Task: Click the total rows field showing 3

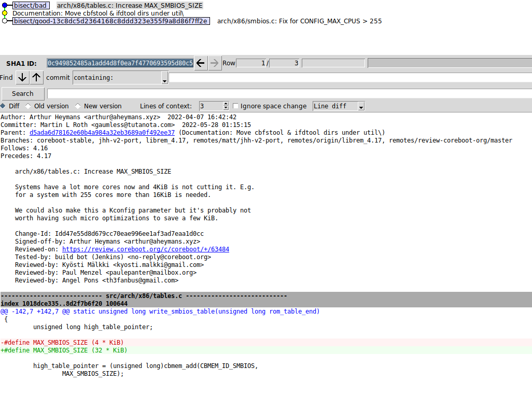Action: click(284, 63)
